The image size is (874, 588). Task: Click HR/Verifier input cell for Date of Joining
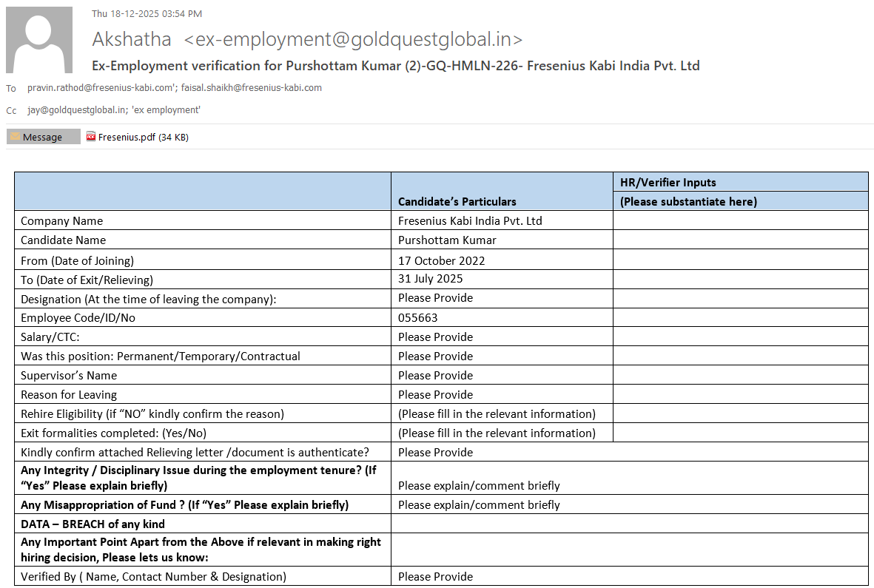(740, 260)
